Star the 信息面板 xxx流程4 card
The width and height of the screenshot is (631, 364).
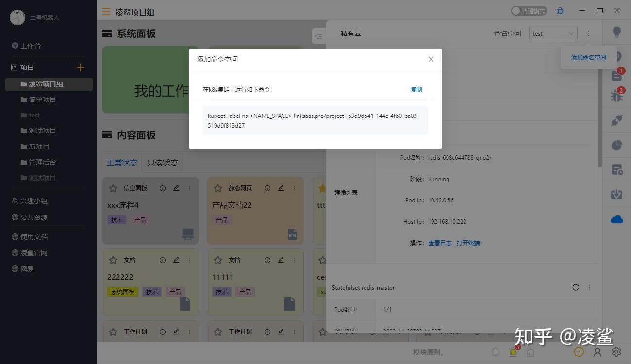112,188
